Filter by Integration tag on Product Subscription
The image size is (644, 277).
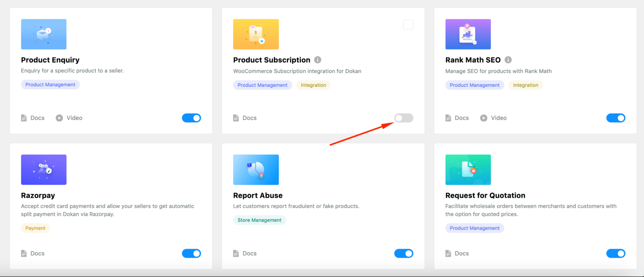(314, 85)
